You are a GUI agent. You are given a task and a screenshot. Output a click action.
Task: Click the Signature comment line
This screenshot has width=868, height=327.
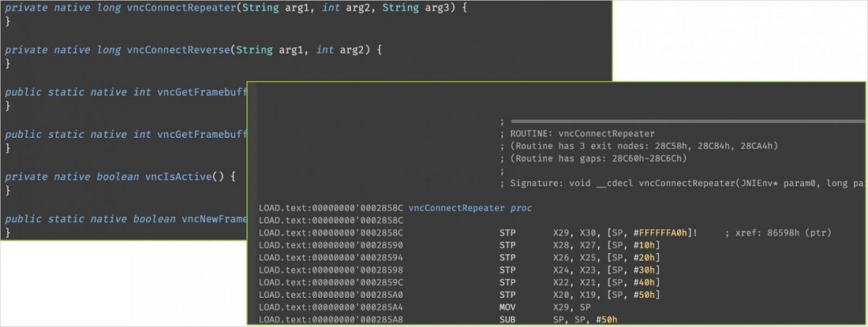tap(679, 184)
